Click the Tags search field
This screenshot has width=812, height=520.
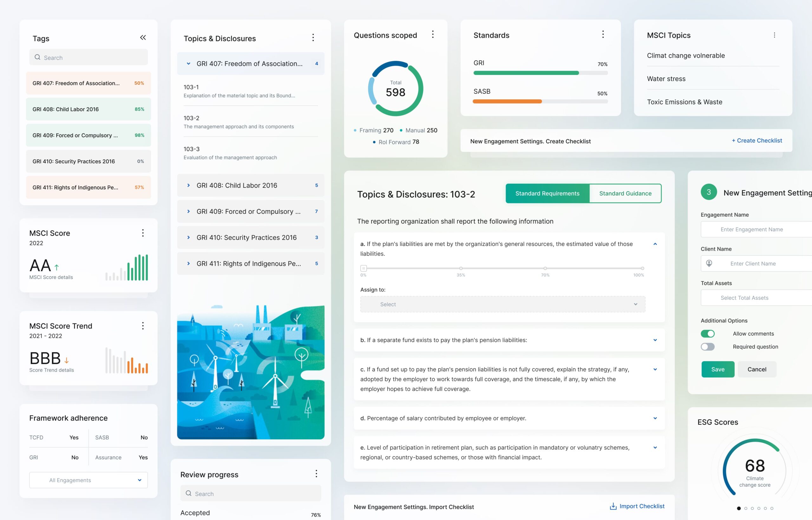88,57
